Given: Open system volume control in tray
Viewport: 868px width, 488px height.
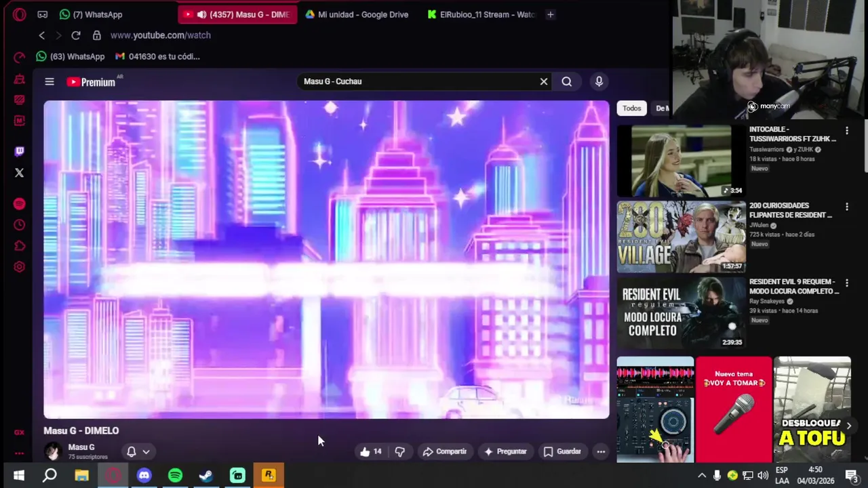Looking at the screenshot, I should (763, 476).
